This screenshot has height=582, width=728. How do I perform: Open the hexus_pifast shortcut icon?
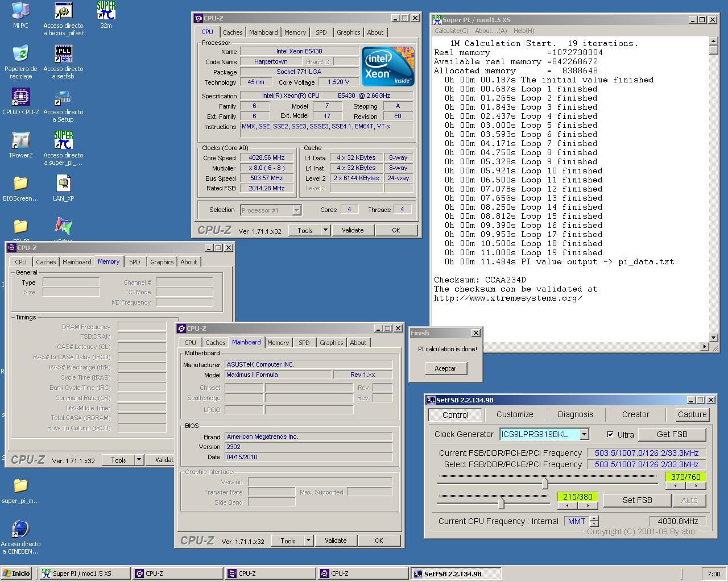tap(63, 11)
